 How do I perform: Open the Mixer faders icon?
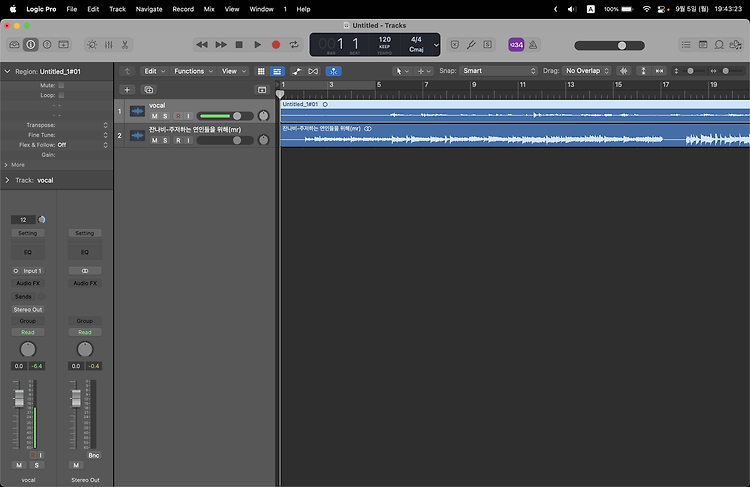coord(109,44)
